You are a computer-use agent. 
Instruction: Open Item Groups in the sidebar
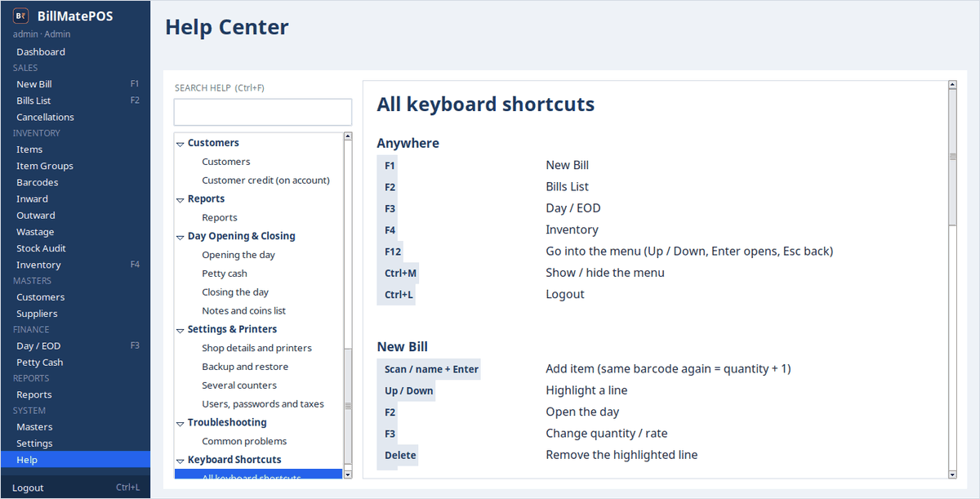point(75,166)
